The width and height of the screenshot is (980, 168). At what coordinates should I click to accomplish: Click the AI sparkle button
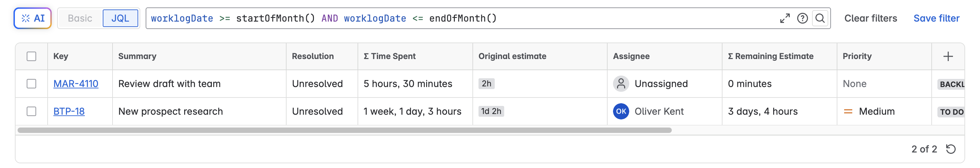[33, 18]
